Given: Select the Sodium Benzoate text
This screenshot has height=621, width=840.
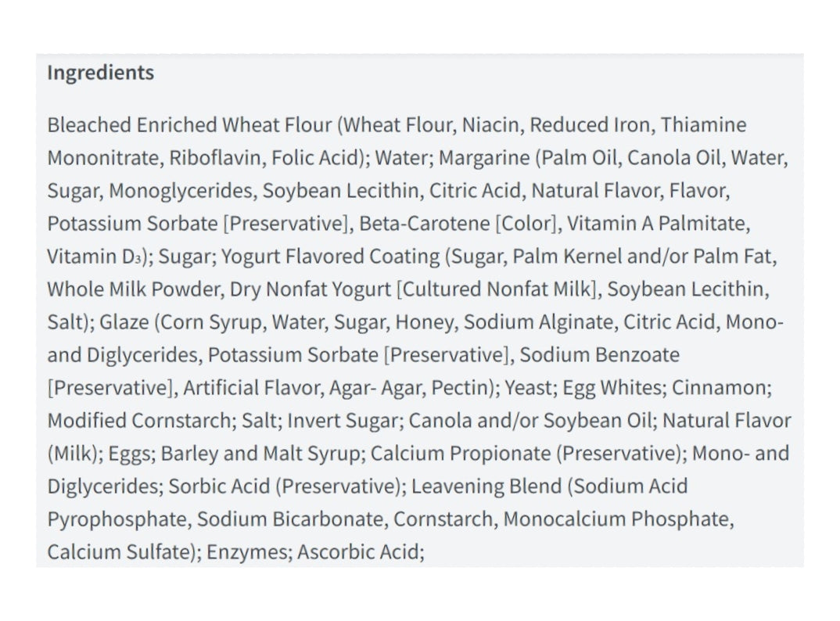Looking at the screenshot, I should (599, 355).
